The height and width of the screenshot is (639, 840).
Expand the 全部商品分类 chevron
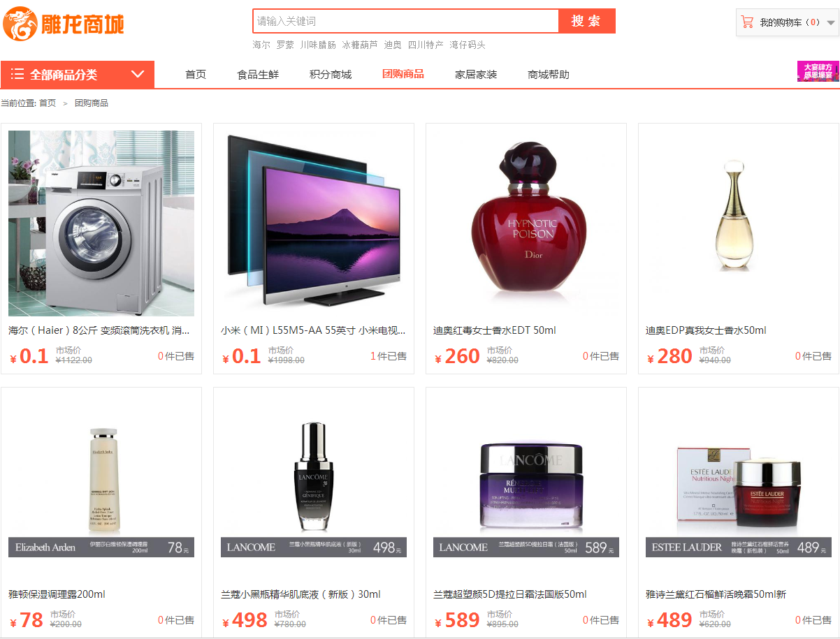coord(138,74)
